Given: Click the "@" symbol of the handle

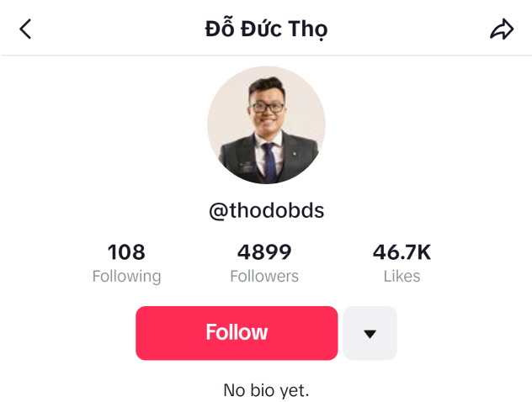Looking at the screenshot, I should [x=219, y=211].
